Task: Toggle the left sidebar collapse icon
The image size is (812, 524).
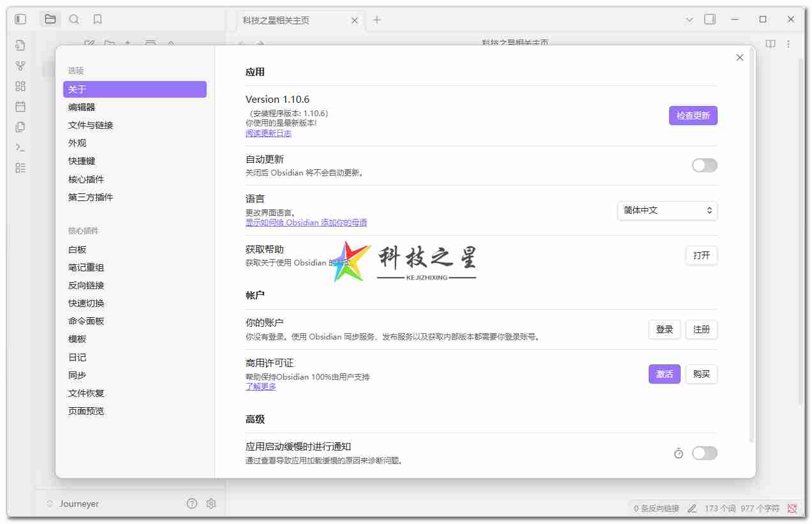Action: (20, 19)
